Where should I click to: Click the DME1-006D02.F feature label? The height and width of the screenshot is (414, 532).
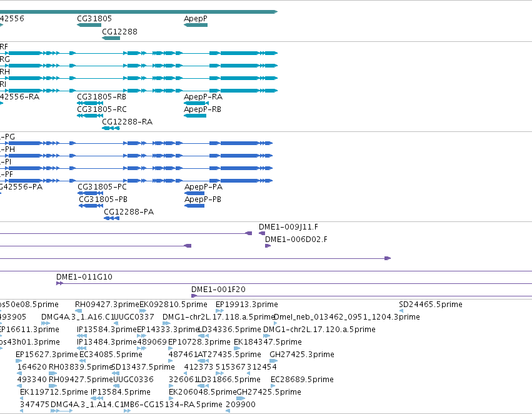[x=296, y=240]
